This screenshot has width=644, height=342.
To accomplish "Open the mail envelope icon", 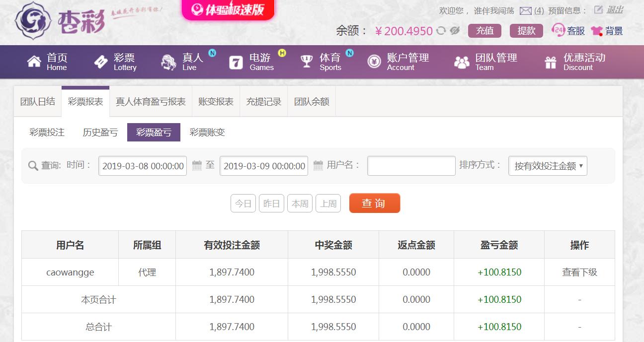I will click(x=526, y=10).
